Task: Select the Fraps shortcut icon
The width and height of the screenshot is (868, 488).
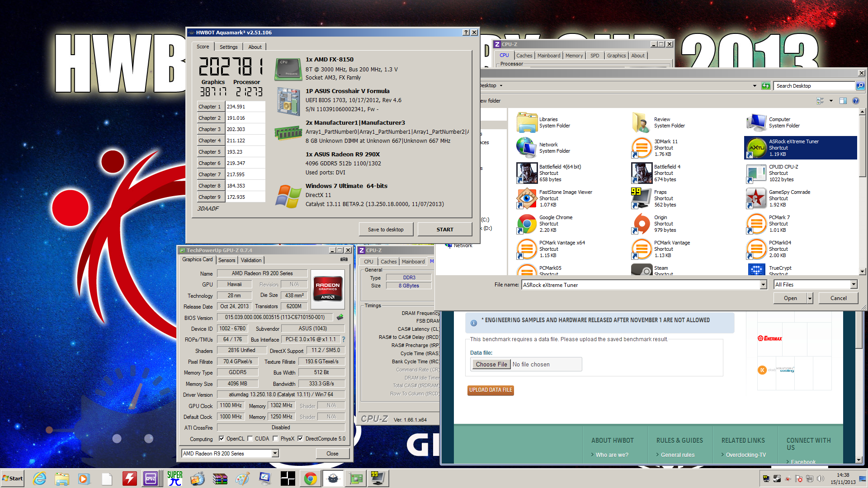Action: (x=641, y=198)
